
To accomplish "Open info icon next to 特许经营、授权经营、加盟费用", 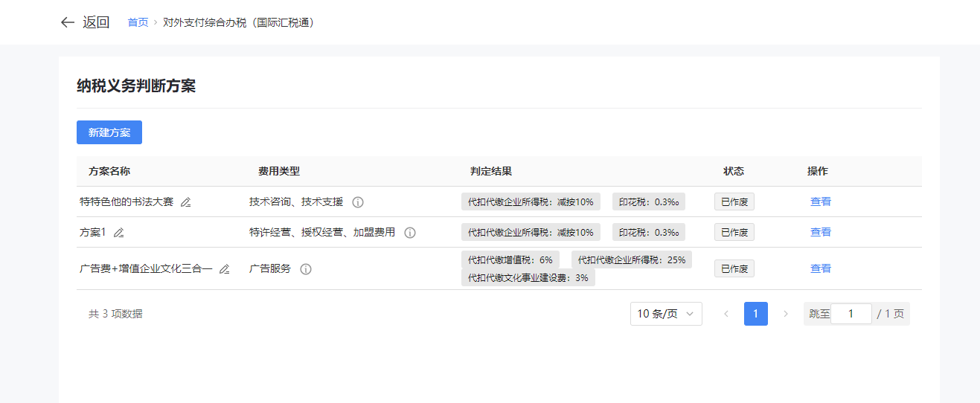I will pyautogui.click(x=410, y=233).
